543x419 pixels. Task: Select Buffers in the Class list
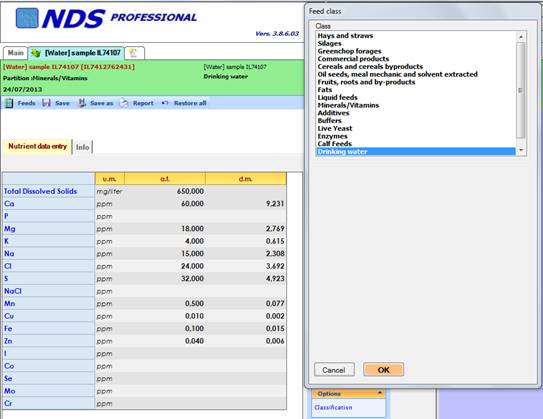330,121
